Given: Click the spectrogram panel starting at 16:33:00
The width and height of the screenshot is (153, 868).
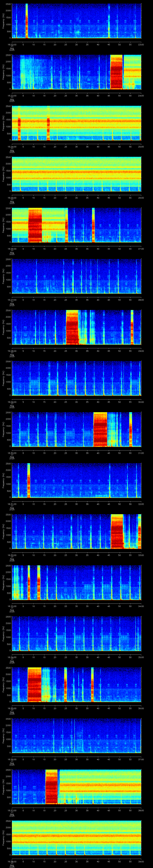Looking at the screenshot, I should point(77,583).
